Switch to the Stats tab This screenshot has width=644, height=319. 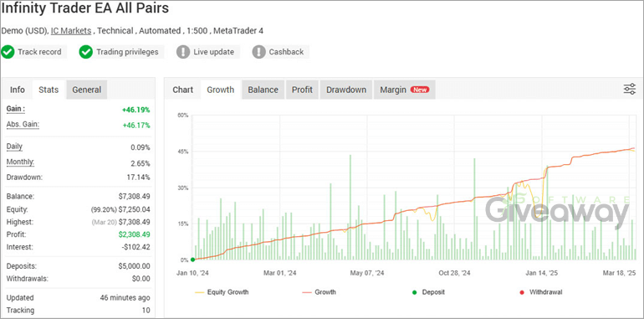pyautogui.click(x=49, y=90)
